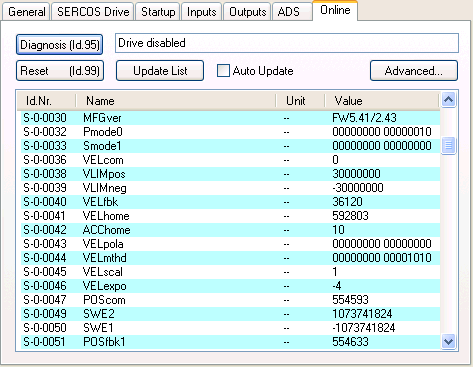Click the value 554593
This screenshot has height=367, width=473.
click(350, 300)
